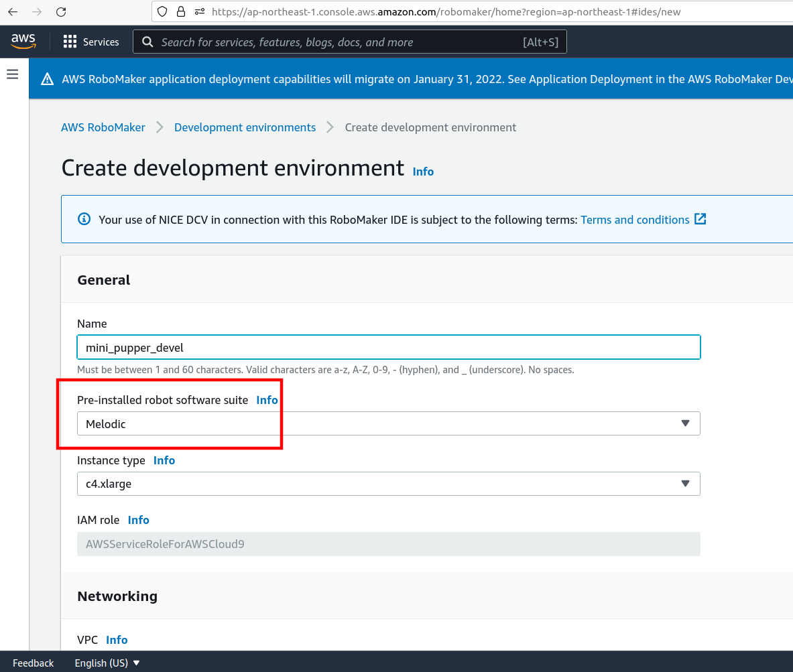
Task: Open Info link beside page title
Action: pyautogui.click(x=423, y=172)
